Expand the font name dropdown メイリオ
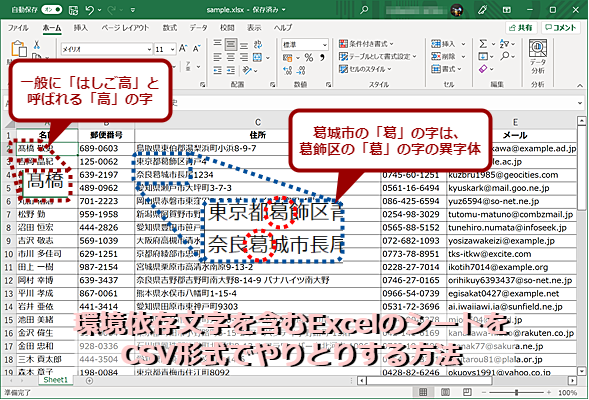 coord(149,49)
